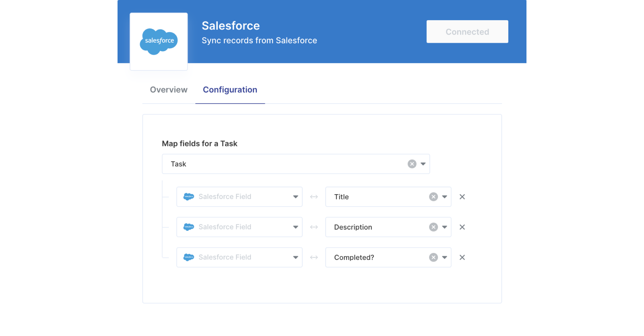Open Salesforce Field dropdown for Completed? row
This screenshot has width=644, height=336.
pos(239,257)
